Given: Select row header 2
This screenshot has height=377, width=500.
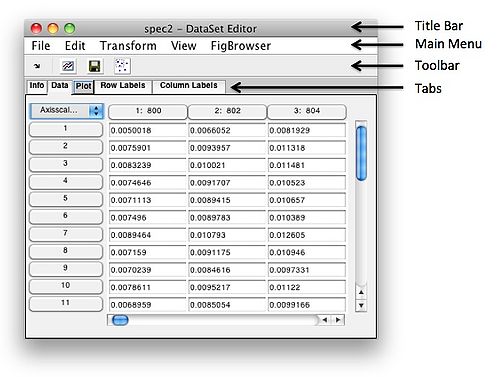Looking at the screenshot, I should pyautogui.click(x=66, y=147).
